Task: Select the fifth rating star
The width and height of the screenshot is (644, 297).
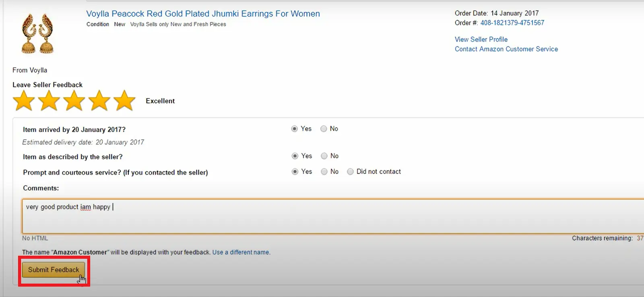Action: pos(125,100)
